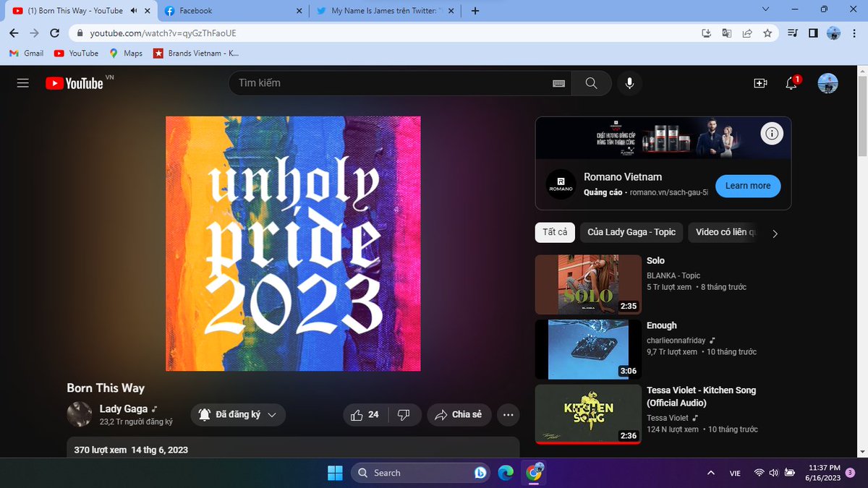Open Lady Gaga channel name
The width and height of the screenshot is (868, 488).
[x=124, y=408]
